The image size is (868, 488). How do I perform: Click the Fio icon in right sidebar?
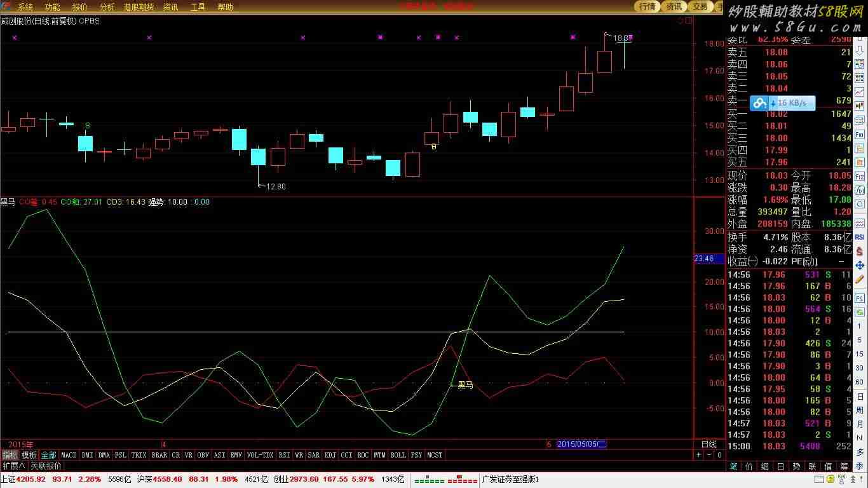(x=859, y=135)
